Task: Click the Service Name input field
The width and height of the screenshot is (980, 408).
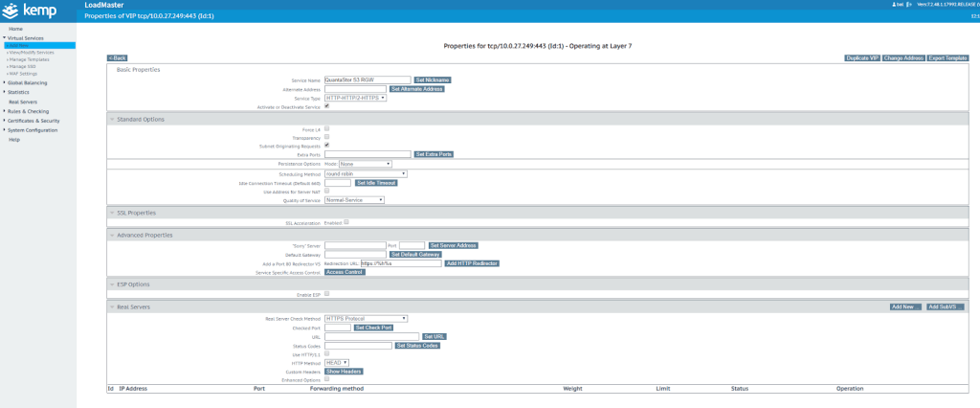Action: click(367, 79)
